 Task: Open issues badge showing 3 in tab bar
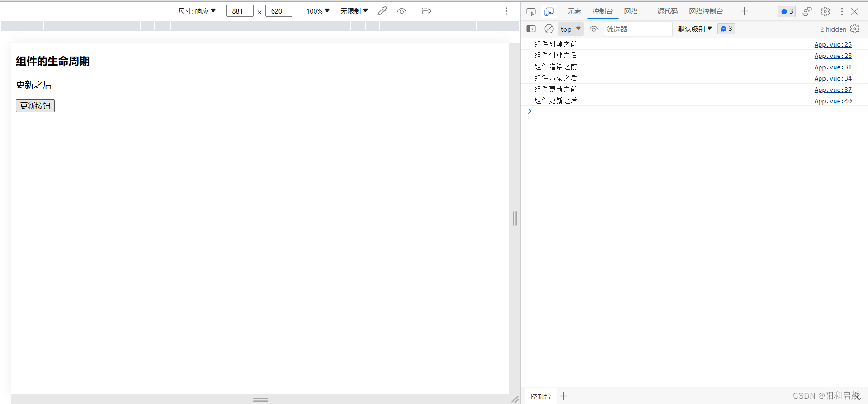tap(787, 11)
